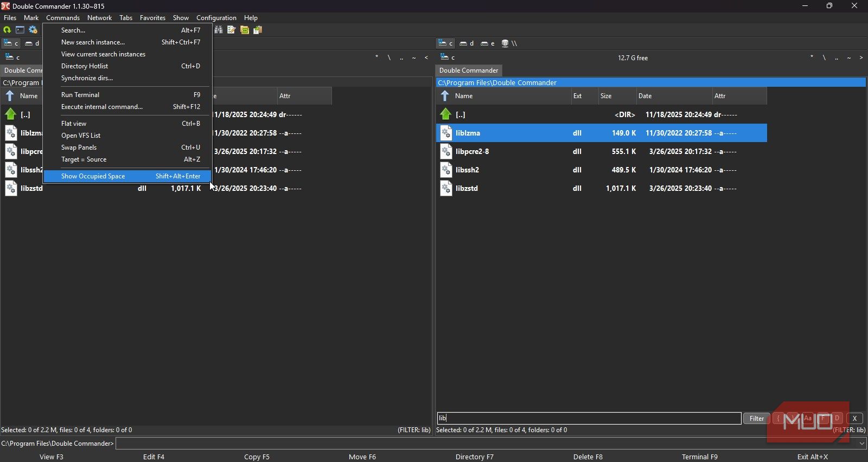Click the 'Exit Alt+X' function button
Image resolution: width=868 pixels, height=462 pixels.
pos(813,457)
